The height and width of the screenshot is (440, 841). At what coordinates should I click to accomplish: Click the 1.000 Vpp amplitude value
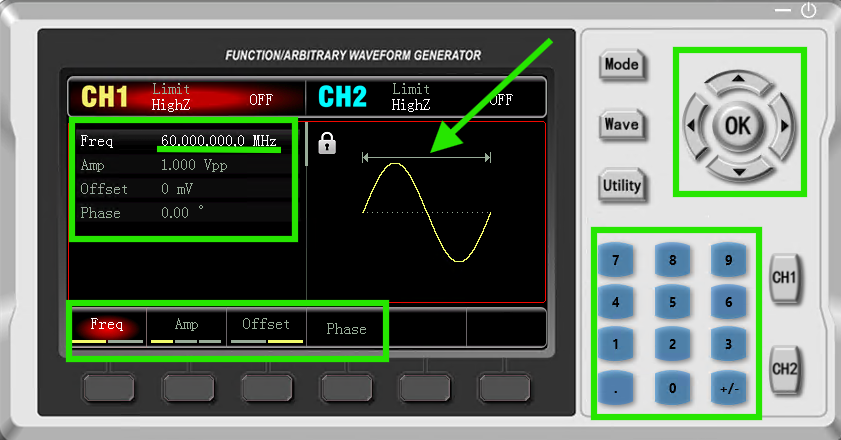click(x=194, y=165)
